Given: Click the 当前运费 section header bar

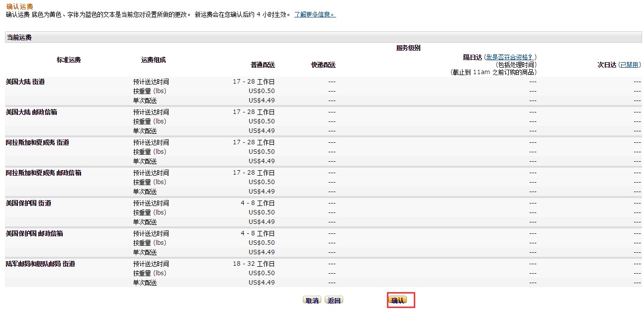Looking at the screenshot, I should click(323, 37).
